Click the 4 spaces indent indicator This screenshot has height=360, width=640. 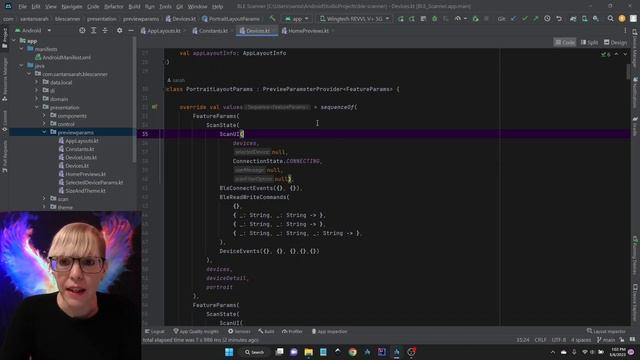[581, 340]
